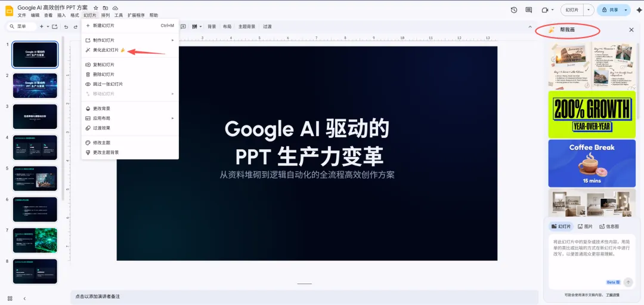This screenshot has width=644, height=305.
Task: Collapse filmstrip with the left chevron
Action: coord(24,298)
